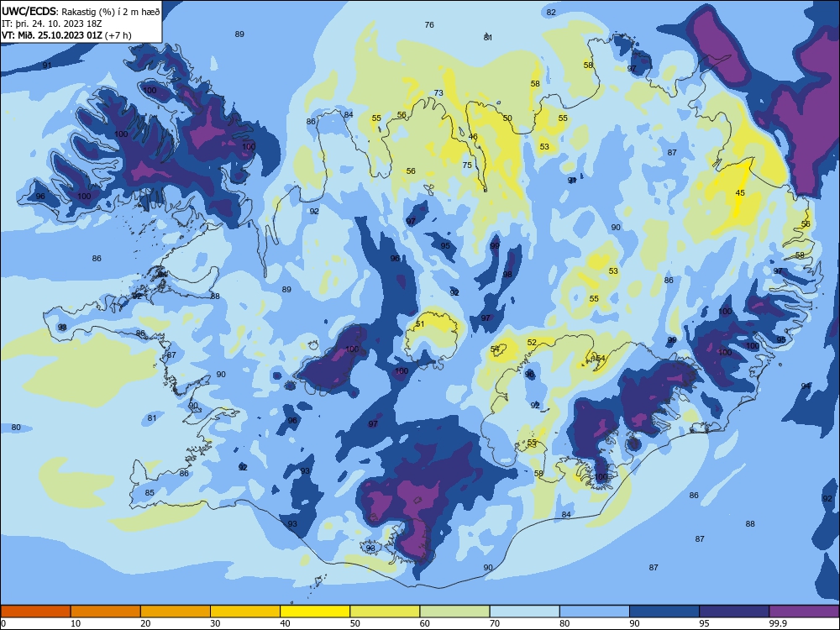Click the valid time 'VT: Mið. 25.10.2023 01Z (+7 h)'
This screenshot has height=630, width=840.
[x=66, y=35]
